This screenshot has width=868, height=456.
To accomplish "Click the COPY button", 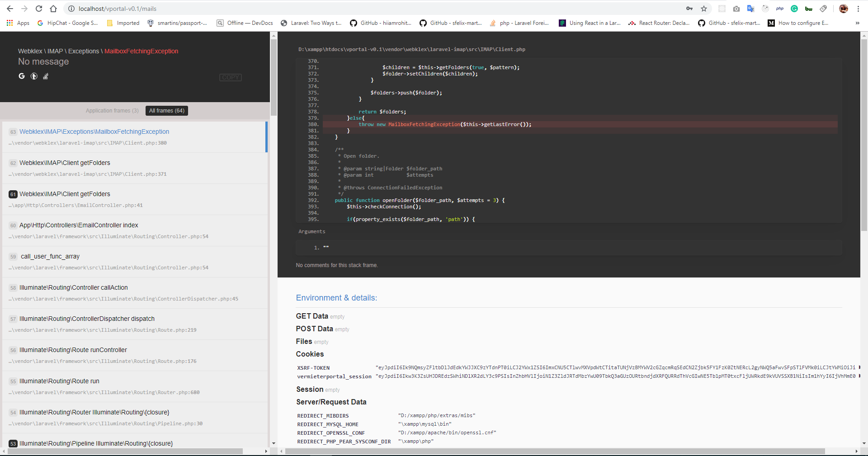I will 231,77.
